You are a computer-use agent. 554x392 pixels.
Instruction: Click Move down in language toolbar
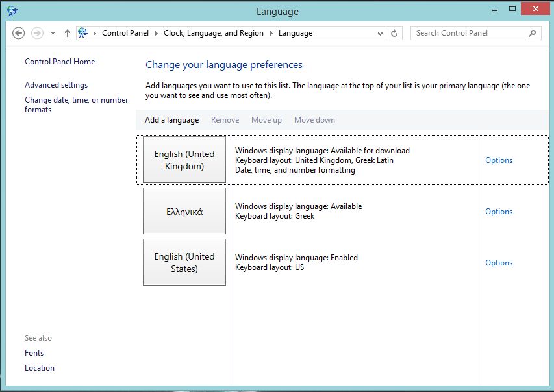click(314, 120)
